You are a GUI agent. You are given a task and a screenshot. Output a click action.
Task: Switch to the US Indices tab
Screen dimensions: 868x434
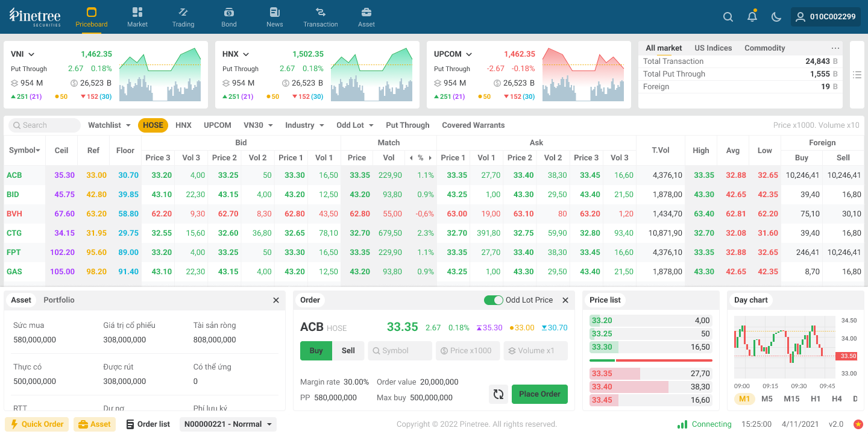point(713,48)
